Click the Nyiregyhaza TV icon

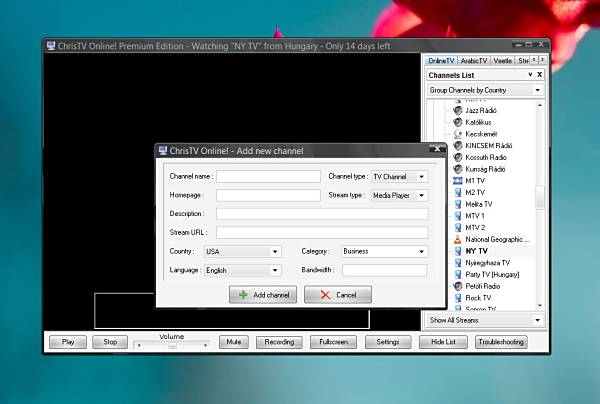(x=458, y=263)
